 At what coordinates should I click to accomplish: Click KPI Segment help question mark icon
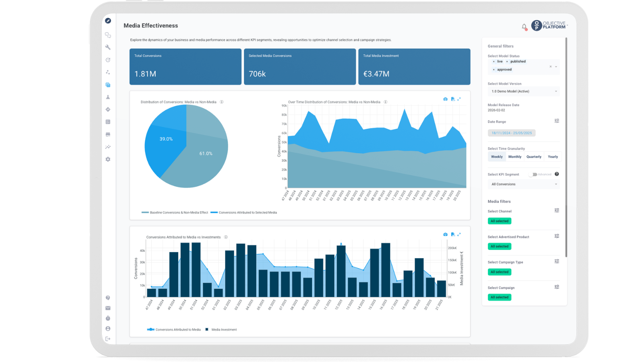[557, 174]
